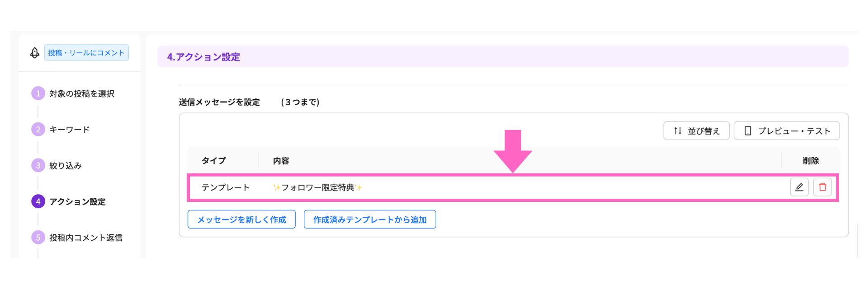The image size is (868, 289).
Task: Go to アクション設定 step in sidebar
Action: tap(77, 202)
